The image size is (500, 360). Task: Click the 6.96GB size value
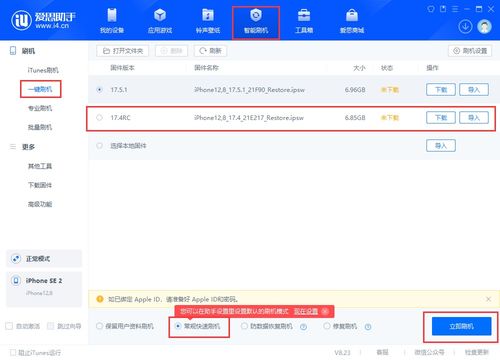pos(355,90)
